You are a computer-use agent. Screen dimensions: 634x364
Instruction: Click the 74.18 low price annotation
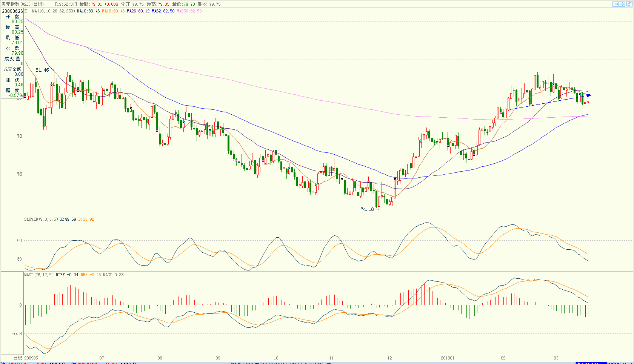pyautogui.click(x=367, y=209)
